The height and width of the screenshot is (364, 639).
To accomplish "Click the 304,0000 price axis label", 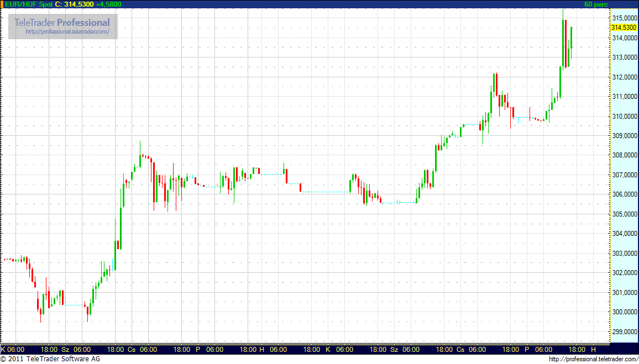I will [624, 234].
